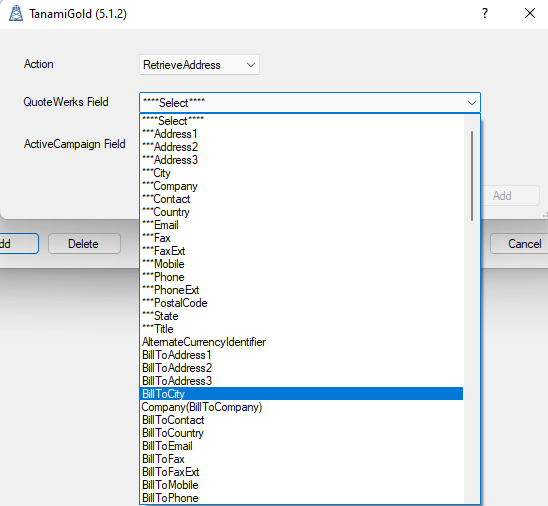The height and width of the screenshot is (506, 548).
Task: Select BillToAddress1 from the list
Action: [301, 355]
